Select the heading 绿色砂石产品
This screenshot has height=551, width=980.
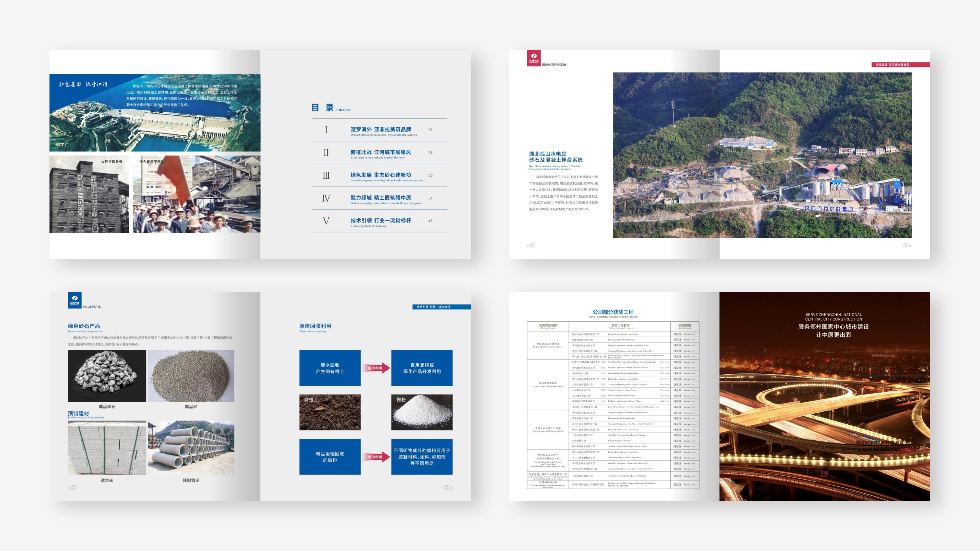click(x=84, y=326)
